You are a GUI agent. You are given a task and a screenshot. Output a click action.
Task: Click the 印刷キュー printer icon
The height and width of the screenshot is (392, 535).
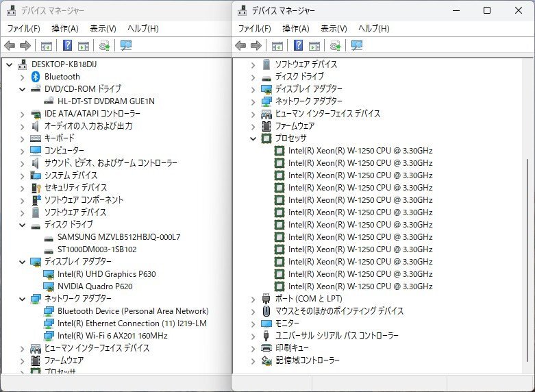[266, 348]
